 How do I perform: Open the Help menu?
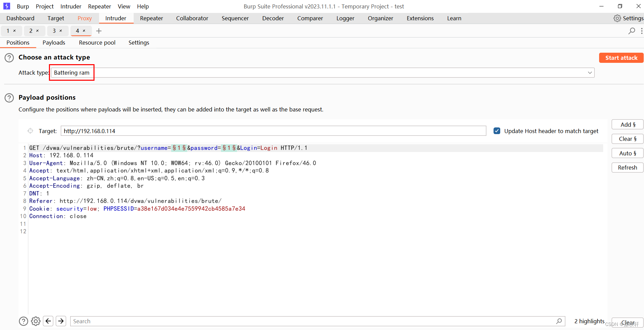coord(143,6)
